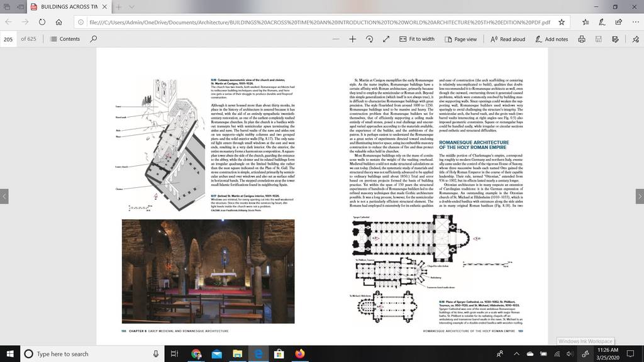Search within the PDF
The width and height of the screenshot is (644, 362).
click(x=94, y=39)
